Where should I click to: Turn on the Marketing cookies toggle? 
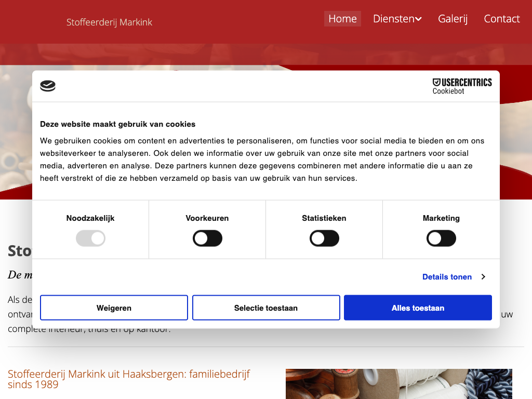441,239
